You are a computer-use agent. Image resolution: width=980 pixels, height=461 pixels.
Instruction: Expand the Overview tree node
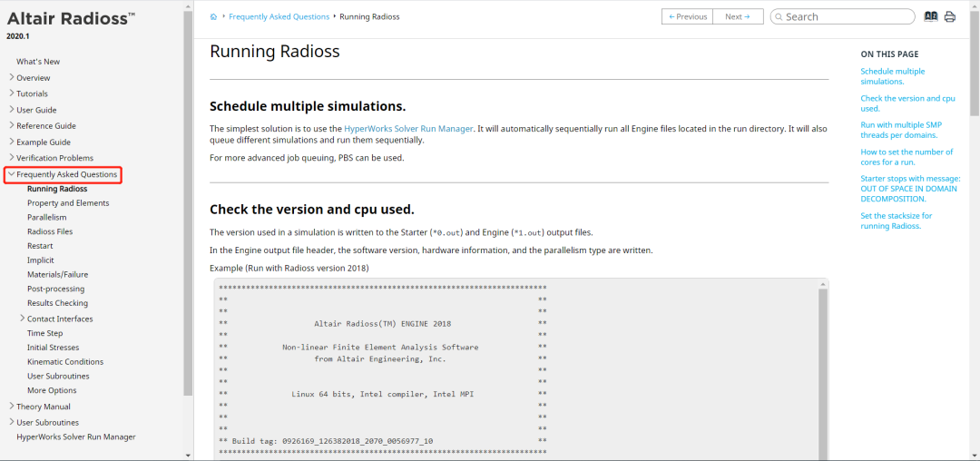(x=11, y=77)
